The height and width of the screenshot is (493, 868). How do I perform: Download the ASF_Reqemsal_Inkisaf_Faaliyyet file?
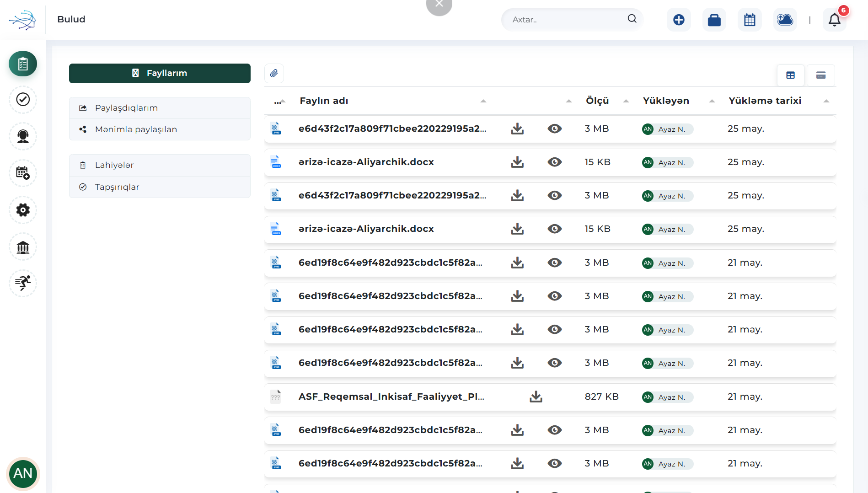(x=536, y=397)
